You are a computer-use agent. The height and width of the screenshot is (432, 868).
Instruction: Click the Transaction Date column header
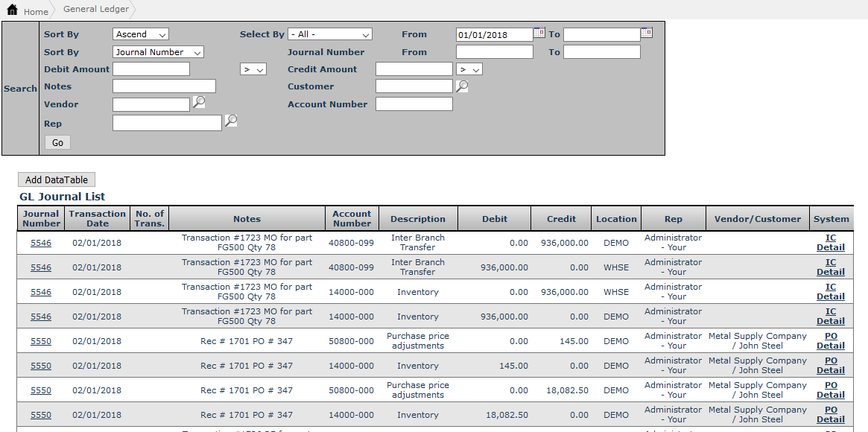tap(97, 218)
